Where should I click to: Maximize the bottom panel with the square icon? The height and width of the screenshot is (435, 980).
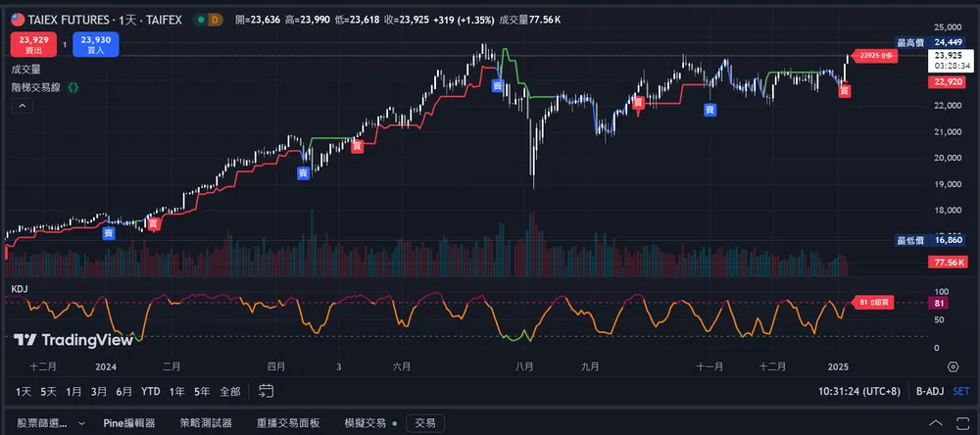point(961,423)
